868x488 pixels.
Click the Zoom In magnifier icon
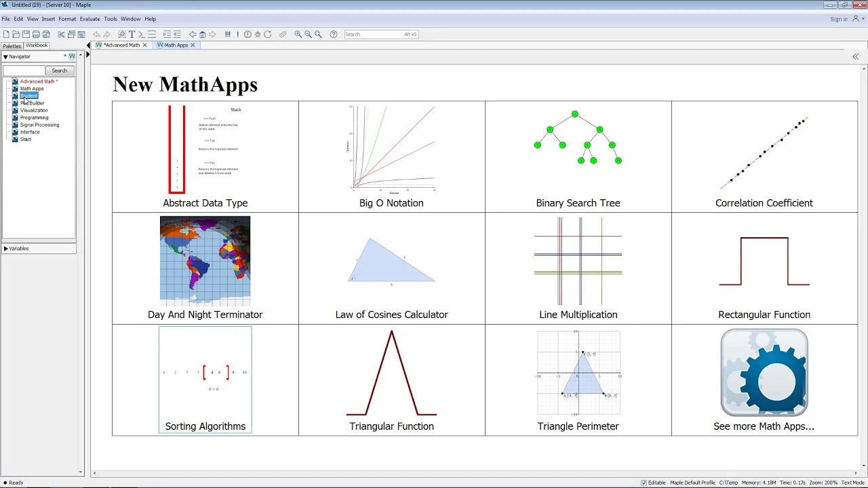point(298,34)
